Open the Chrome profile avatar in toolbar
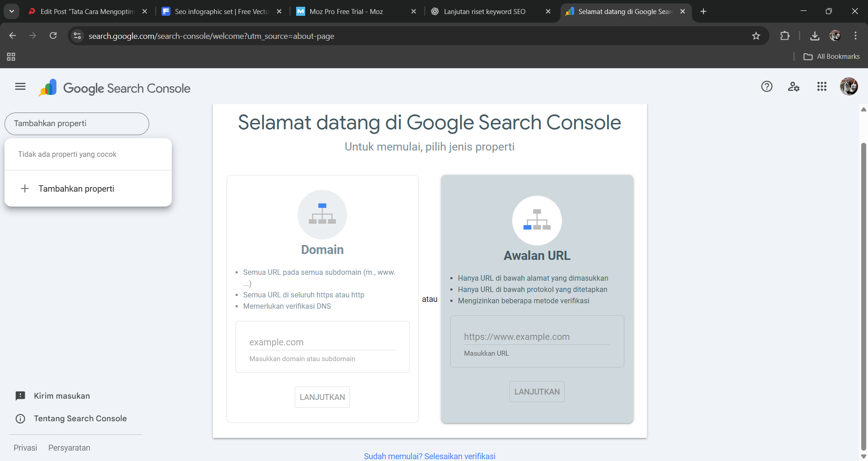 835,36
